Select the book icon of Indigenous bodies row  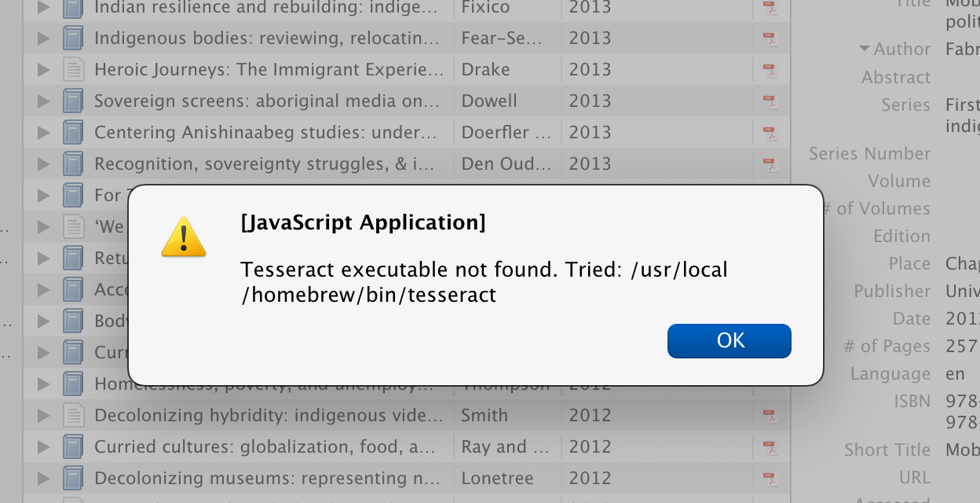pyautogui.click(x=73, y=38)
